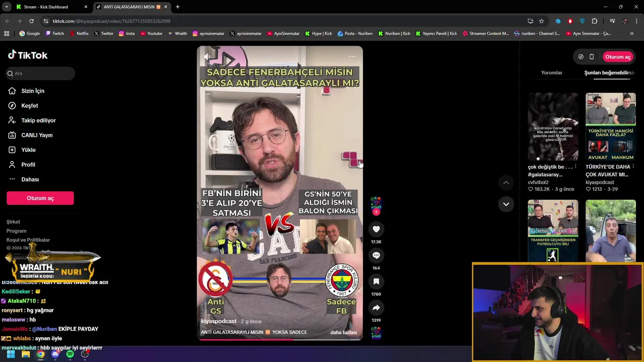Save video with the bookmark icon
Image resolution: width=644 pixels, height=362 pixels.
coord(376,282)
